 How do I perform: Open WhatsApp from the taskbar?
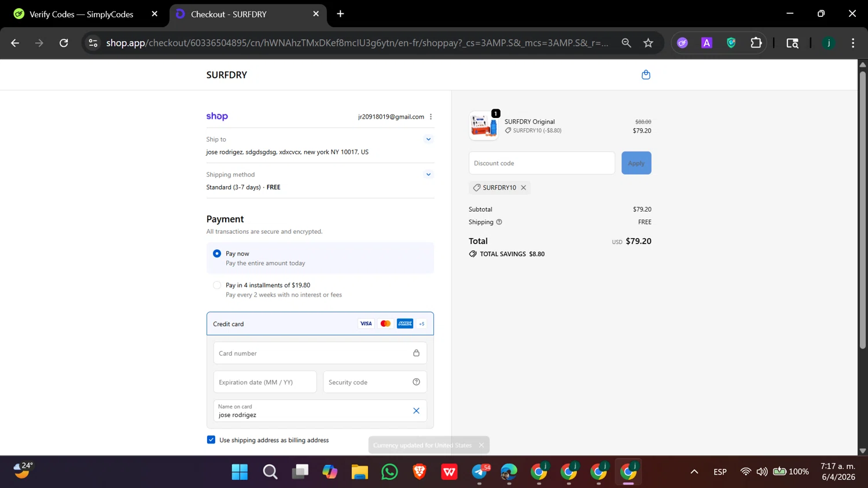[x=389, y=472]
